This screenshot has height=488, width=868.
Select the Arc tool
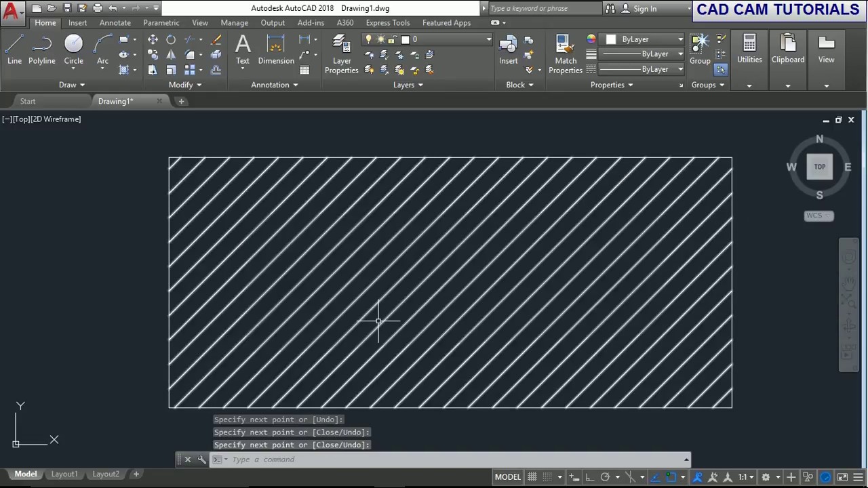pos(102,51)
